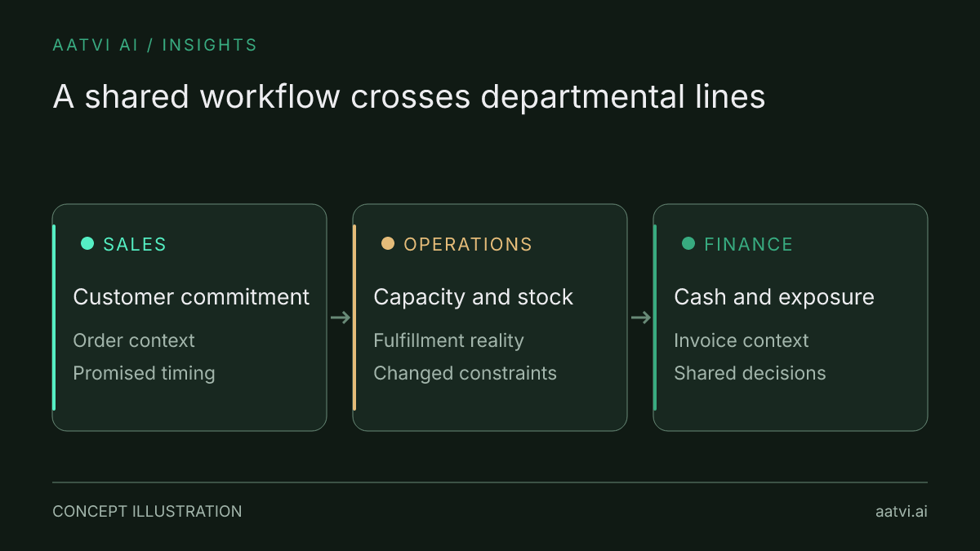This screenshot has height=551, width=980.
Task: Click 'Changed constraints' text
Action: pos(465,374)
